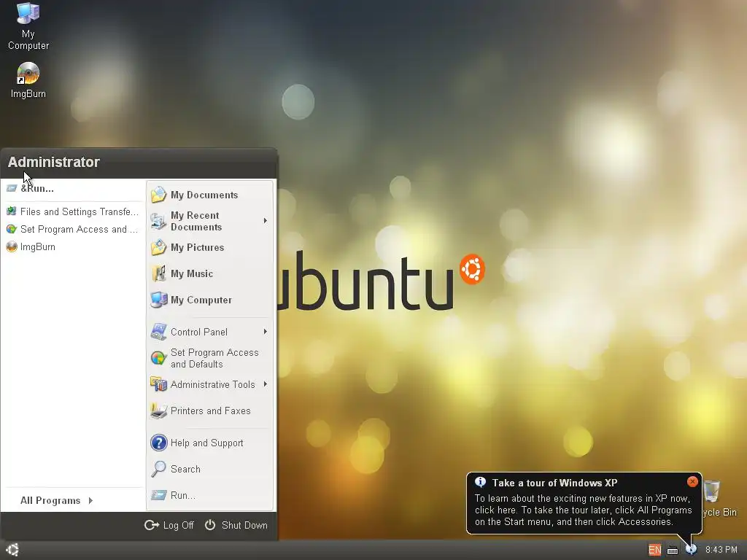Select My Music menu entry
The width and height of the screenshot is (747, 560).
pos(209,273)
